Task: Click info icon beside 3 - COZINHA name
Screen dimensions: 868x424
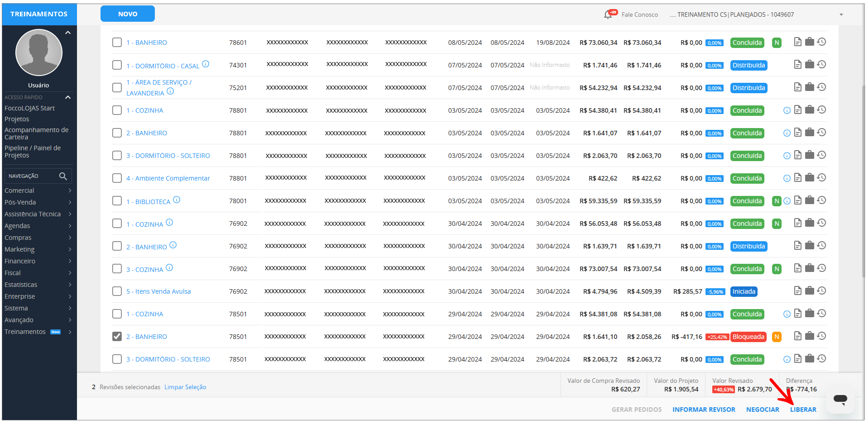Action: (169, 267)
